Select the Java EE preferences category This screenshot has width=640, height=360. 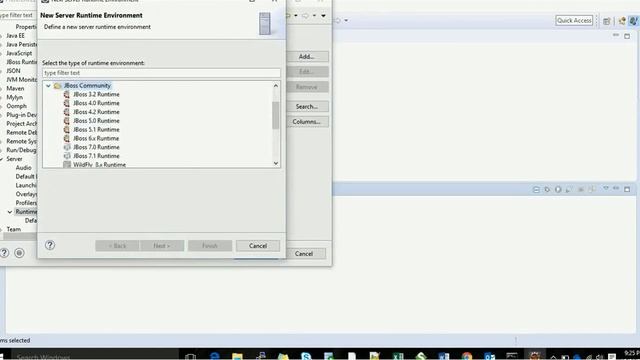pos(16,36)
